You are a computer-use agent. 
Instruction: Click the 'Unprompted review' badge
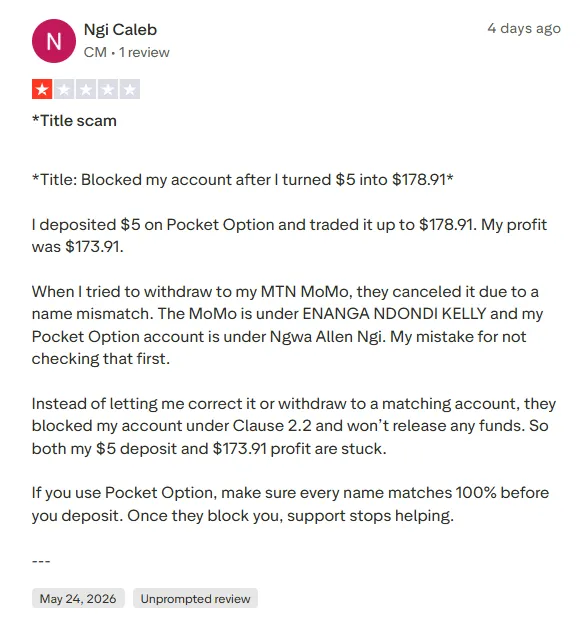195,598
